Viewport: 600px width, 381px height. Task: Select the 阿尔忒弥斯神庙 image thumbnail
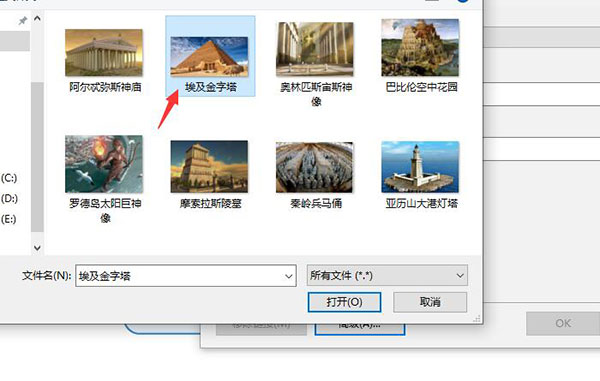pyautogui.click(x=104, y=53)
